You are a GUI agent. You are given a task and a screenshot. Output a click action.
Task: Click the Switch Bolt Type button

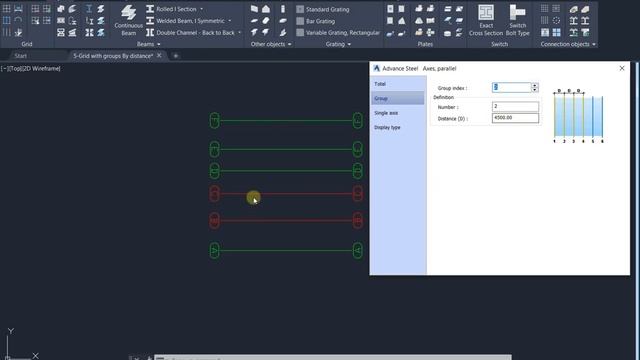[x=518, y=20]
